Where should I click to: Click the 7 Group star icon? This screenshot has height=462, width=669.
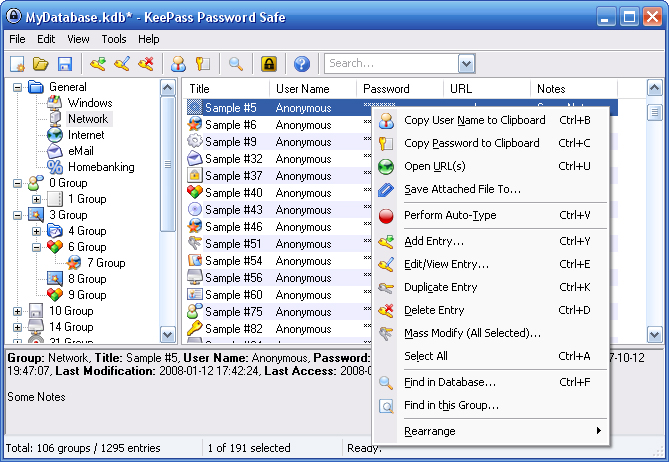tap(74, 263)
